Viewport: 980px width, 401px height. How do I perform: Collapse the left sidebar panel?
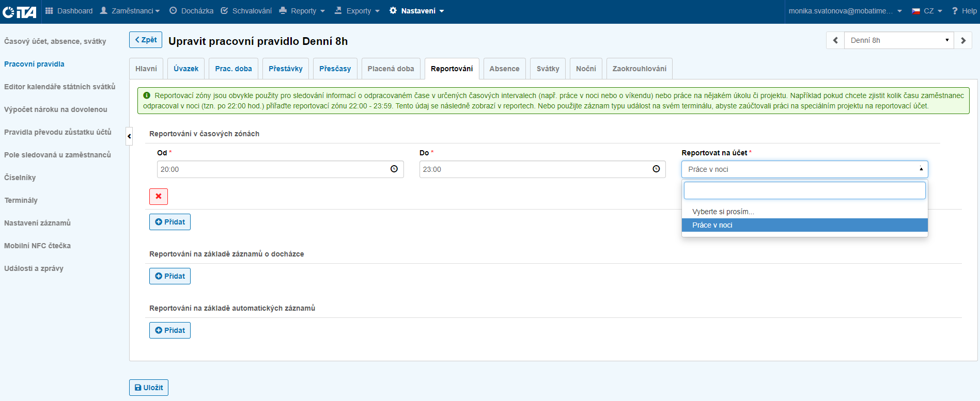coord(129,136)
